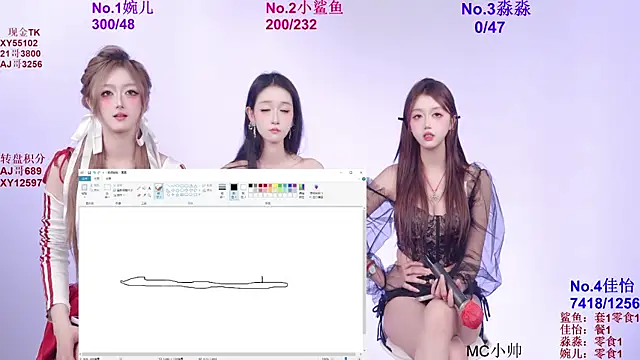
Task: Activate Color 1 foreground box
Action: click(234, 191)
